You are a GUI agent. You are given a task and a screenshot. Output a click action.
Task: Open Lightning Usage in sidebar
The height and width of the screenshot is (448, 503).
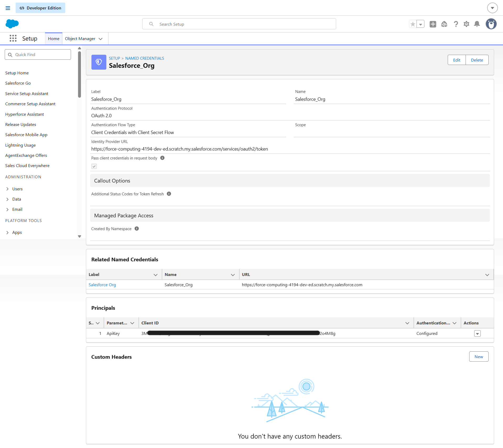(x=20, y=145)
